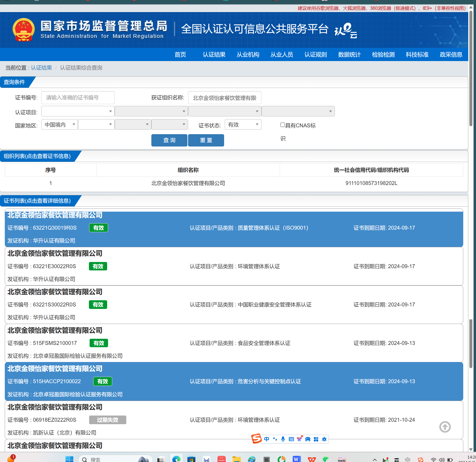Open the fourth 国家地区 dropdown
The image size is (476, 462).
coord(170,124)
